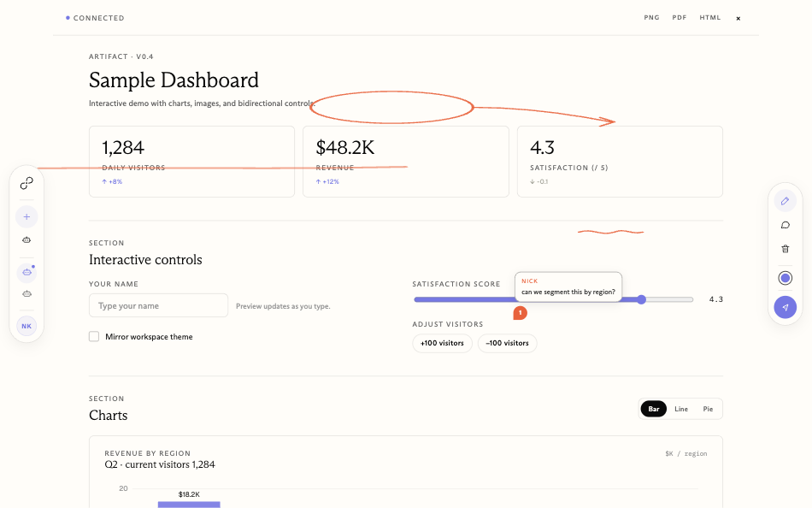Click the ARTIFACT · V0.4 label
This screenshot has height=508, width=812.
point(121,56)
